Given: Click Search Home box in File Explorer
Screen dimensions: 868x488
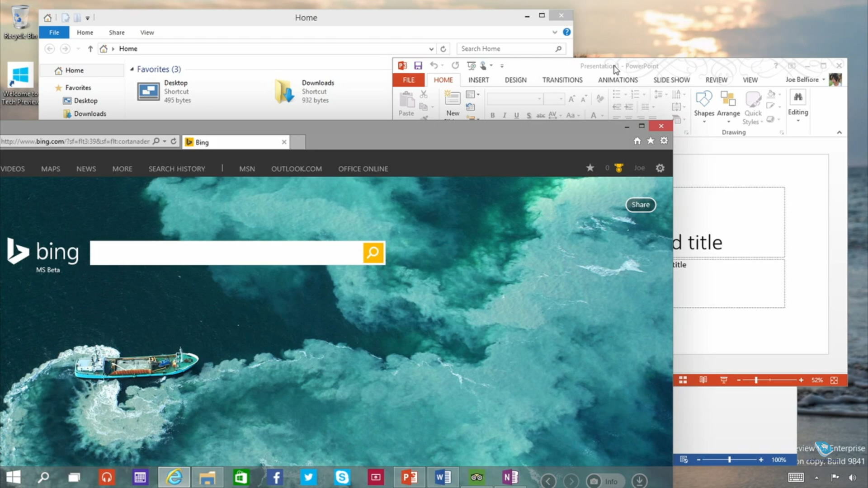Looking at the screenshot, I should pos(511,49).
